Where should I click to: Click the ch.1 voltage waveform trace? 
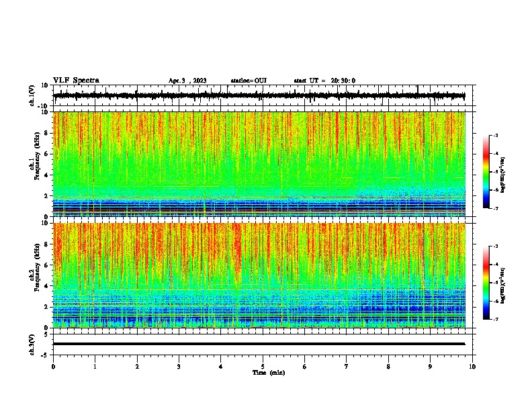[259, 95]
